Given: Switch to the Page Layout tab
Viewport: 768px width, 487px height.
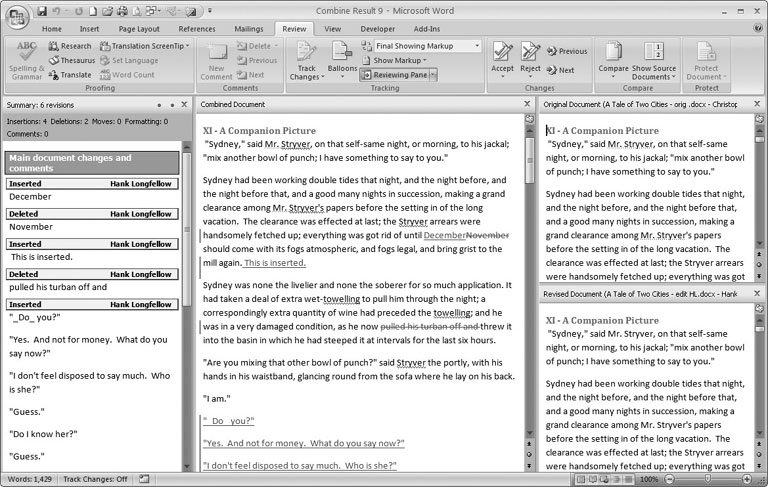Looking at the screenshot, I should click(138, 29).
